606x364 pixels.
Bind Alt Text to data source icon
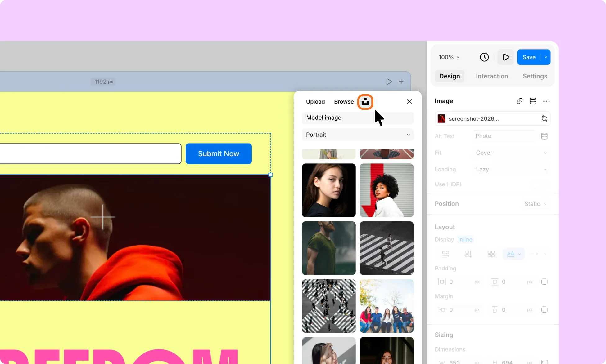pos(544,136)
